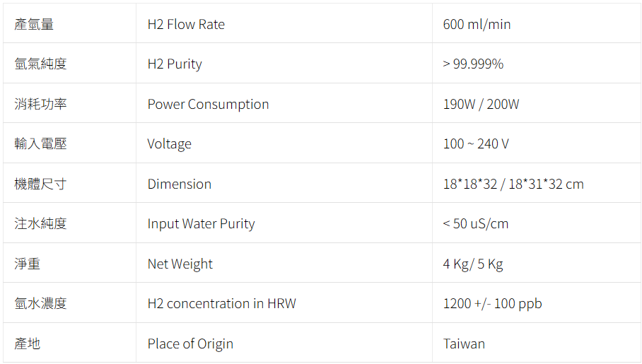
Task: Click the "Dimension" label
Action: (x=179, y=184)
